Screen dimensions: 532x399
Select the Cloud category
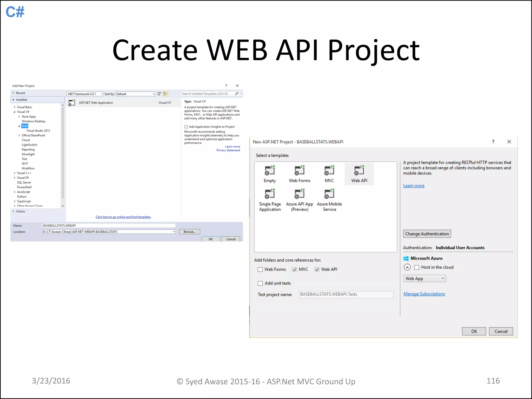pos(26,140)
